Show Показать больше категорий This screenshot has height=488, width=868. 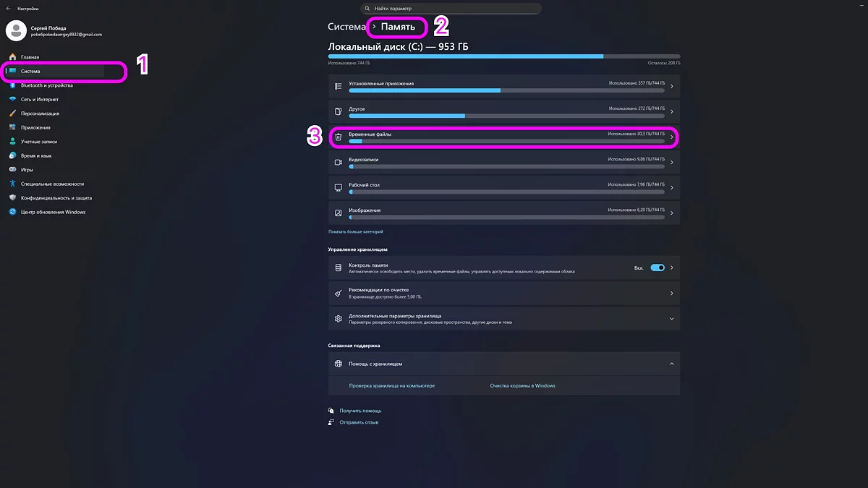tap(356, 232)
